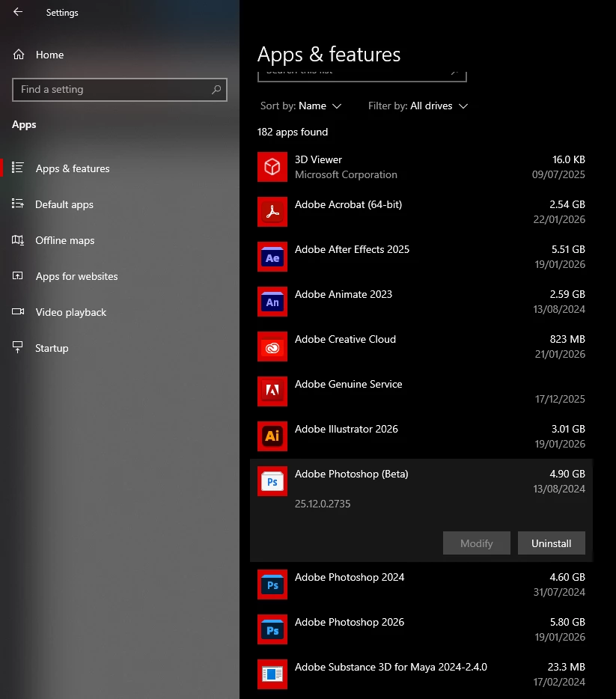Click the app list search box

tap(362, 76)
